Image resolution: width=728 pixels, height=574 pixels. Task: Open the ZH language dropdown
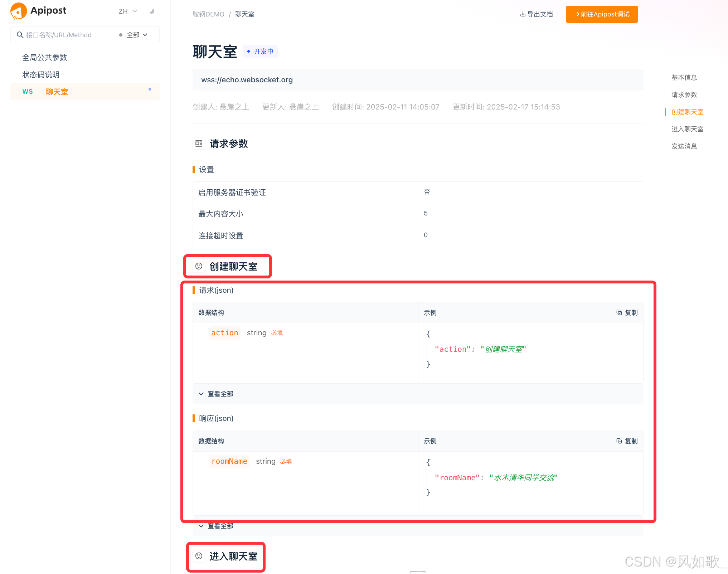point(128,11)
